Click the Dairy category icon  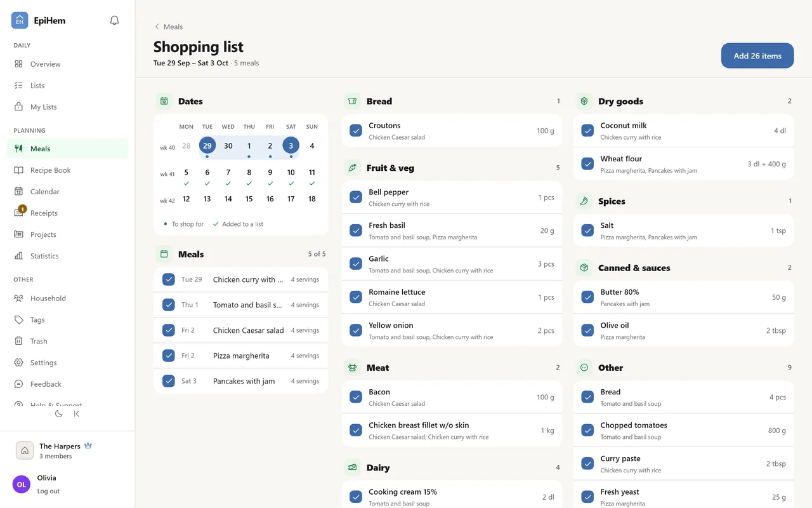point(352,467)
